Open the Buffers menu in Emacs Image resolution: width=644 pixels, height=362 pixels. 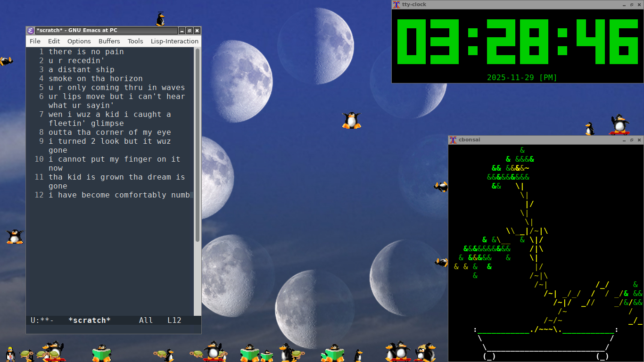click(109, 41)
